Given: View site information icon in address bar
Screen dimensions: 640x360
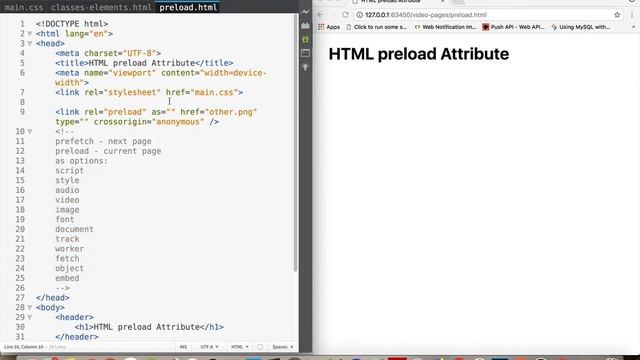Looking at the screenshot, I should pos(360,15).
